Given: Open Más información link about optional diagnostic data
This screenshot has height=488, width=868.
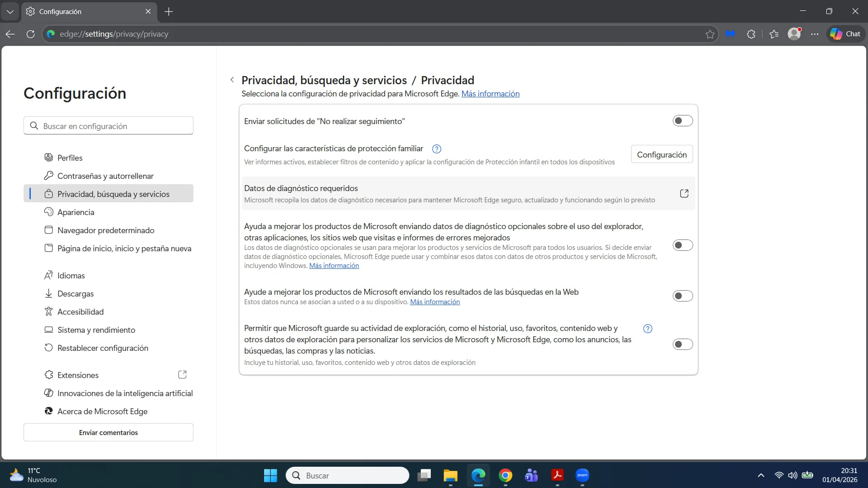Looking at the screenshot, I should click(x=334, y=266).
